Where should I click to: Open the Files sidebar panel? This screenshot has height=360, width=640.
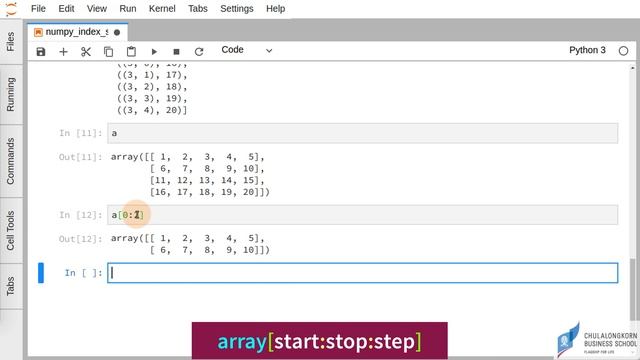click(11, 42)
